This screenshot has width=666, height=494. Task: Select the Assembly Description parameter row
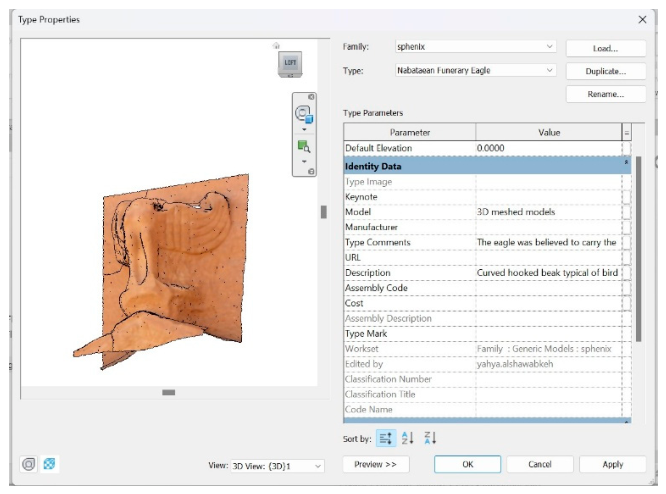pos(487,319)
